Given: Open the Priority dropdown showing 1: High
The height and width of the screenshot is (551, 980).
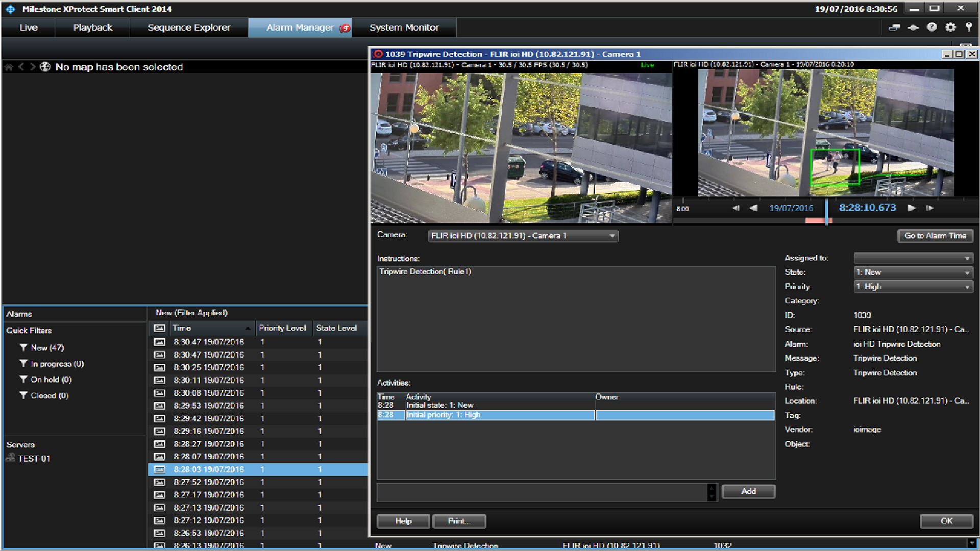Looking at the screenshot, I should (x=913, y=287).
